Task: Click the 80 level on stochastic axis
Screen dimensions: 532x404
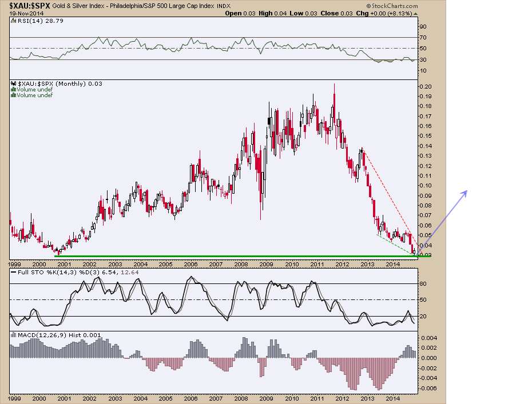Action: [x=423, y=284]
